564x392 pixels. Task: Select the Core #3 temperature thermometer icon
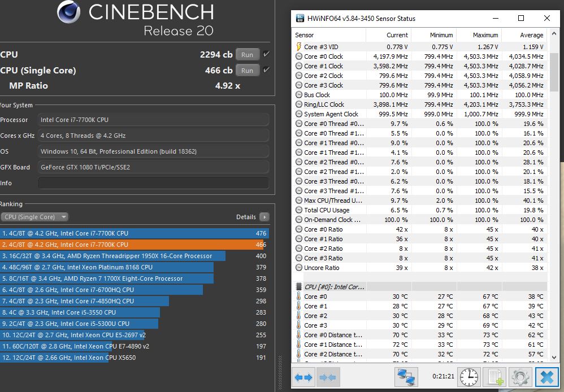point(298,325)
